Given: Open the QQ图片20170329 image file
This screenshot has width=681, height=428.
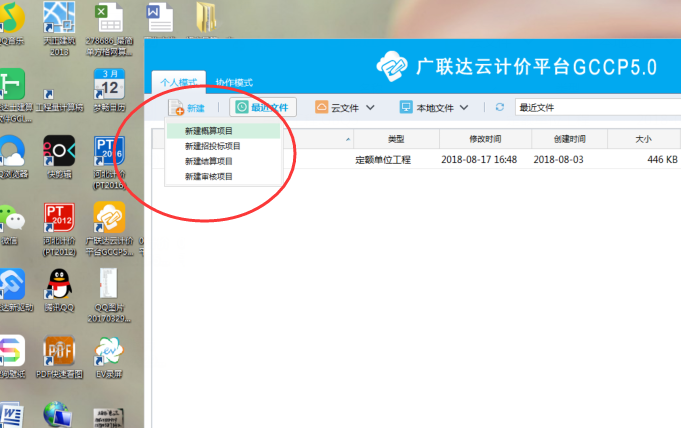Looking at the screenshot, I should [x=109, y=295].
